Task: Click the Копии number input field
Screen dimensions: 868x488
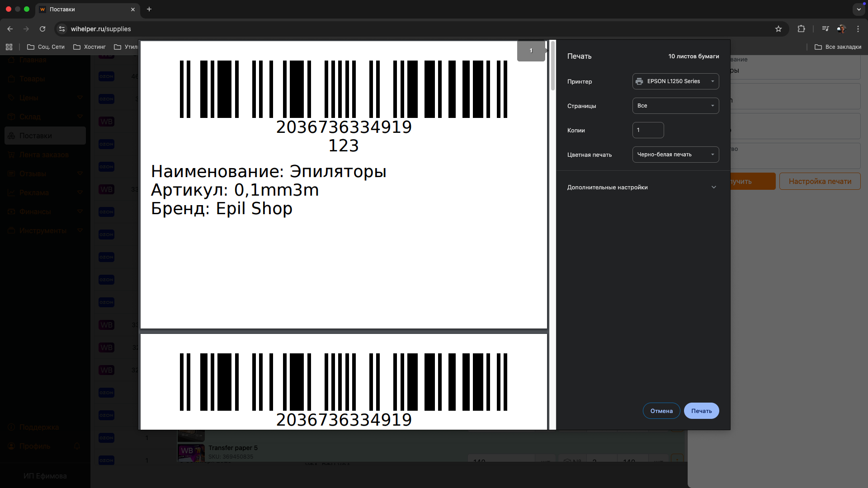Action: 648,130
